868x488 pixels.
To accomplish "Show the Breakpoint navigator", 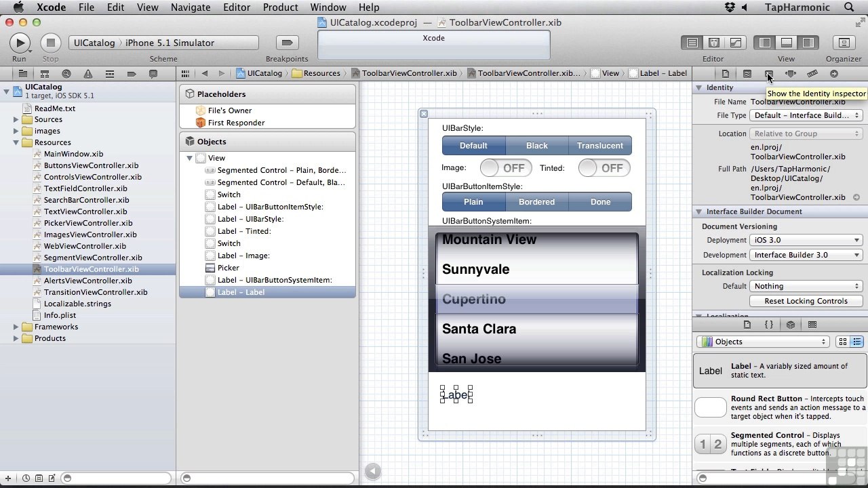I will pos(131,74).
